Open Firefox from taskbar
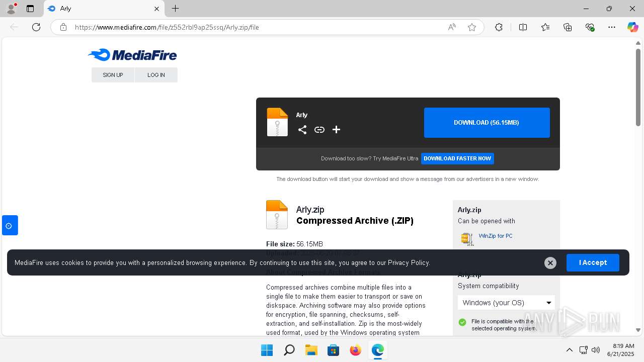Screen dimensions: 644x362 (355, 350)
